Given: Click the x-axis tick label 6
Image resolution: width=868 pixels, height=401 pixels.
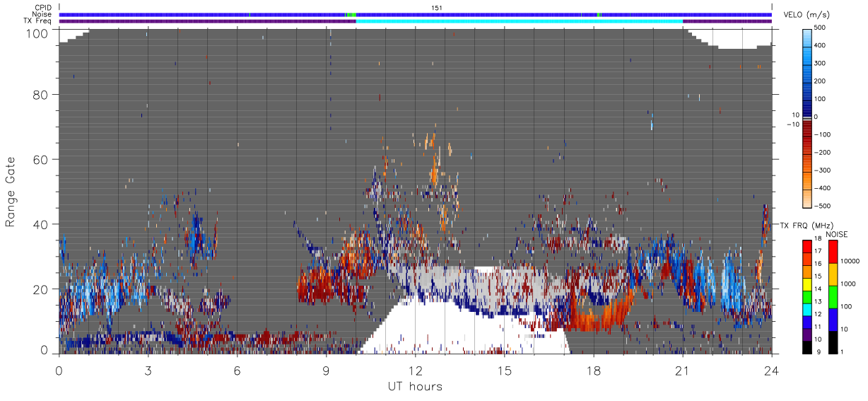Looking at the screenshot, I should (237, 370).
